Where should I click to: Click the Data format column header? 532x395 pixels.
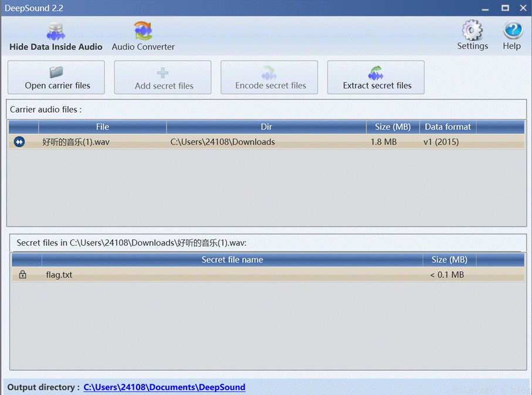pyautogui.click(x=448, y=127)
